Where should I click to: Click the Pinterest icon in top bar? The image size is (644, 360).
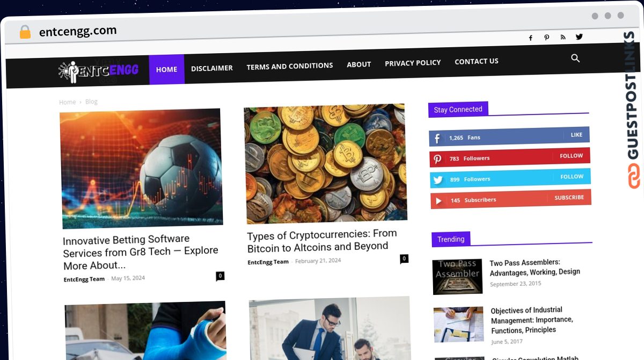(547, 38)
